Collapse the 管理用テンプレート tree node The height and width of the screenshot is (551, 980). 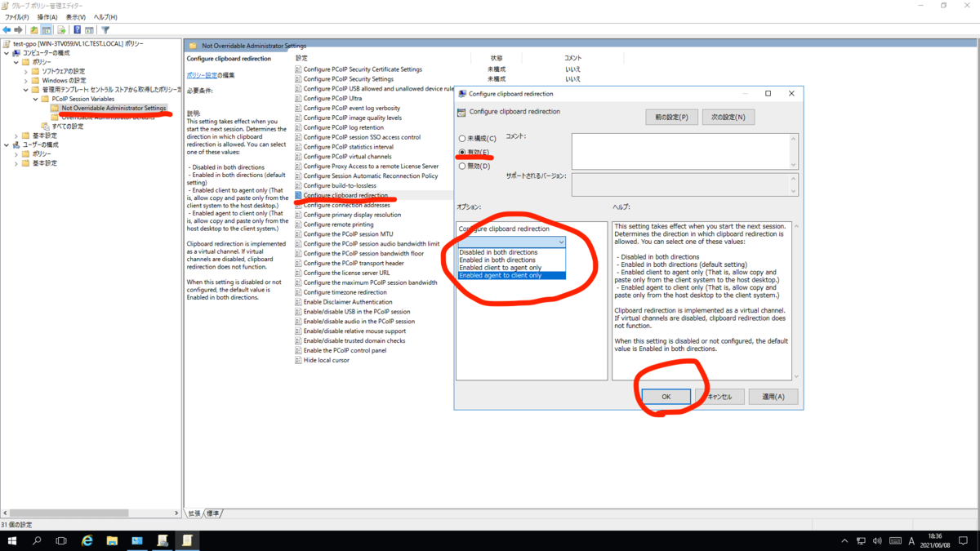26,90
